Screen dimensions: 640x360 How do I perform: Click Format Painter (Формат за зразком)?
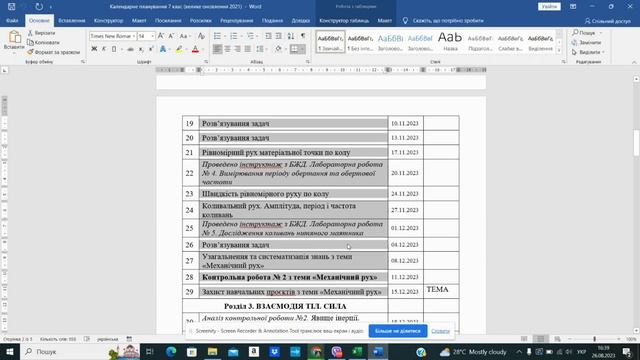(53, 52)
